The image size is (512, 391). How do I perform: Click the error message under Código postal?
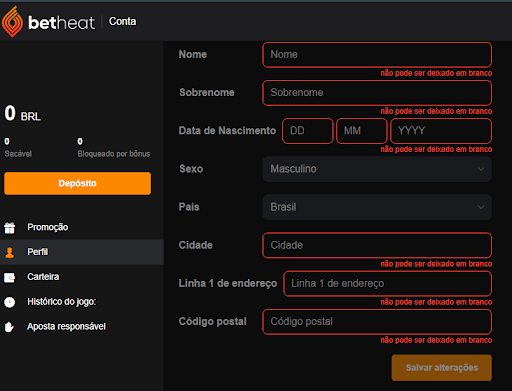[x=436, y=340]
